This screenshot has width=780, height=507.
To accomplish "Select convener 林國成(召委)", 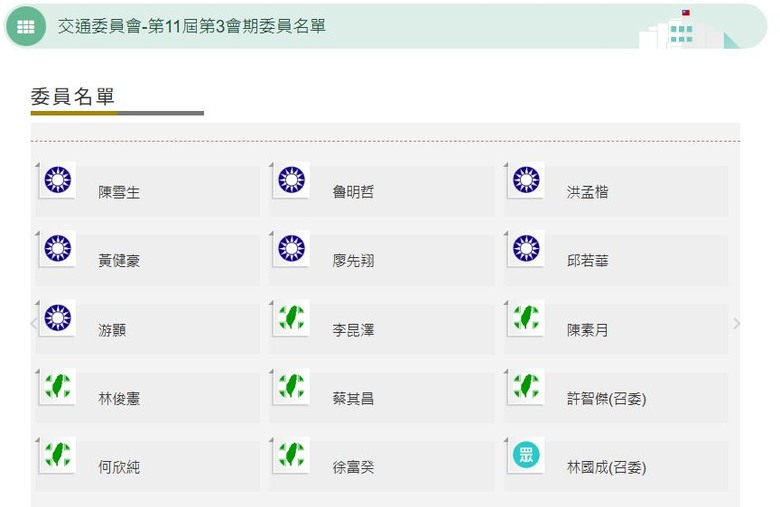I will (606, 467).
